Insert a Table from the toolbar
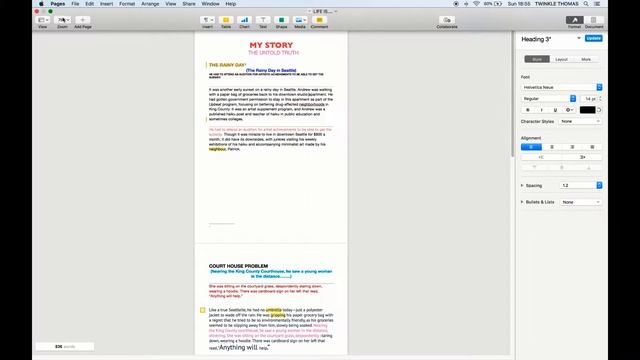 pyautogui.click(x=226, y=20)
